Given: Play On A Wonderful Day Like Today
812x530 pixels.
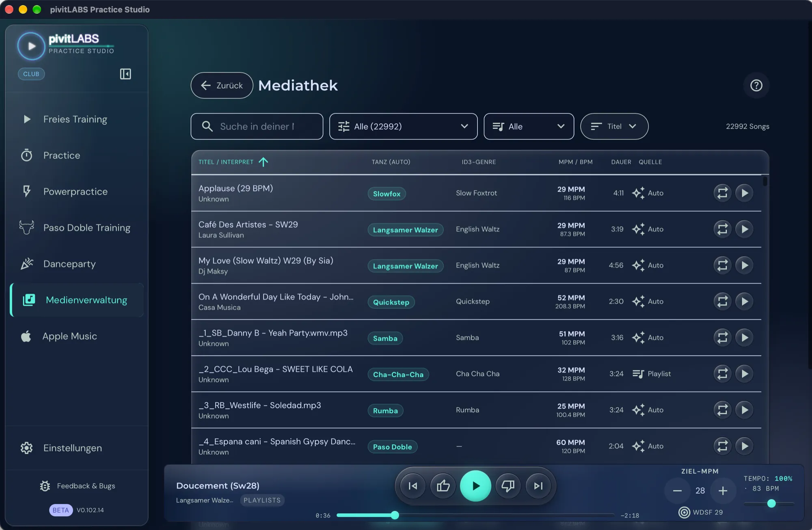Looking at the screenshot, I should 744,301.
